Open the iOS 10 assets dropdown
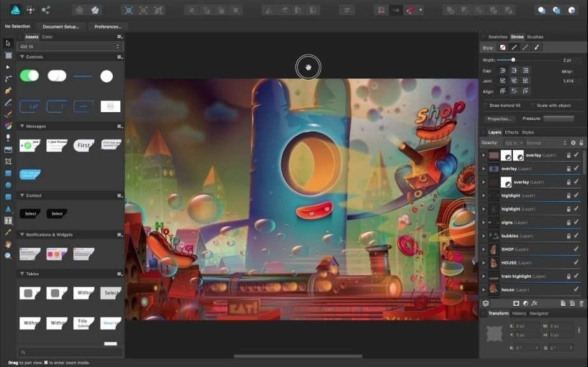 [x=70, y=46]
